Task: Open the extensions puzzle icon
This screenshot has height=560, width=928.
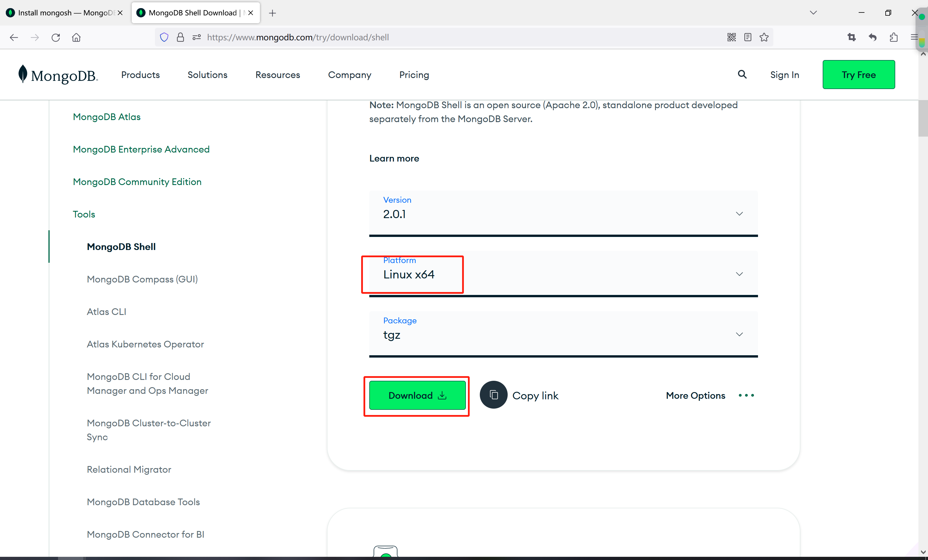Action: 894,37
